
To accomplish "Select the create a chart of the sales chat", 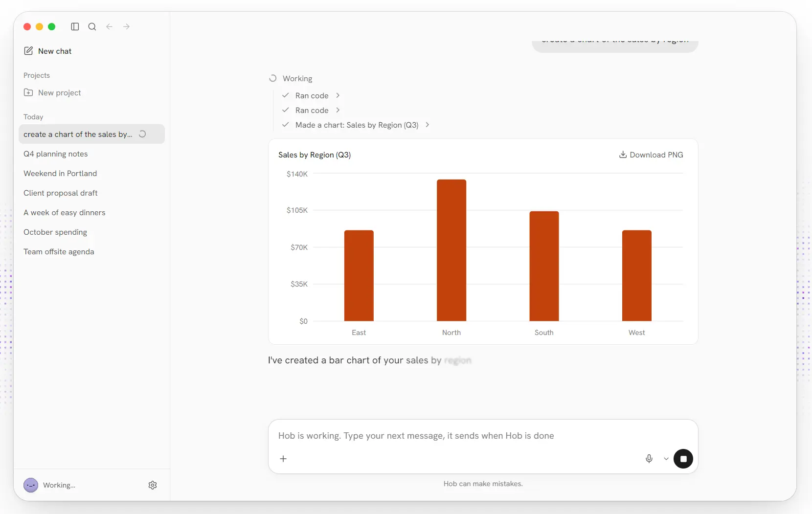I will (91, 134).
